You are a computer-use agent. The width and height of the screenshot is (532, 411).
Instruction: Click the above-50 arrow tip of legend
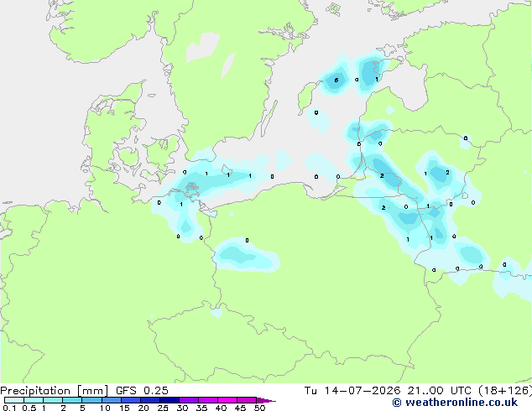(x=266, y=400)
